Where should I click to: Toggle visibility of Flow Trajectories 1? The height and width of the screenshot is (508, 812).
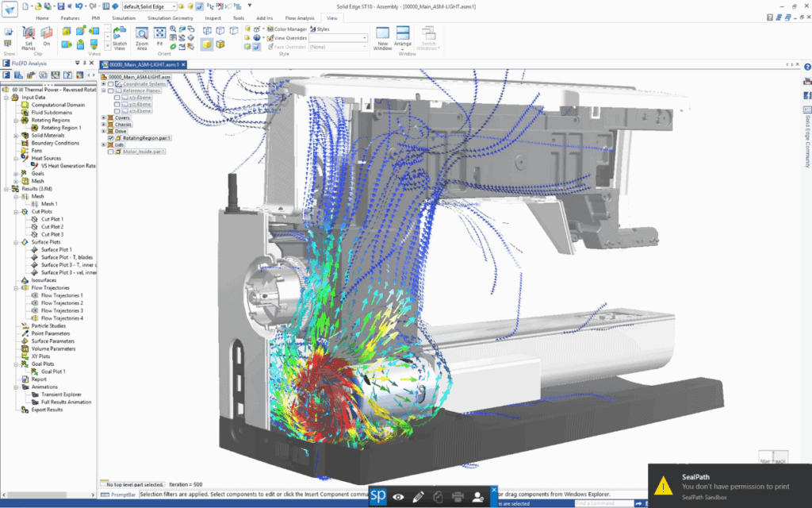point(35,295)
